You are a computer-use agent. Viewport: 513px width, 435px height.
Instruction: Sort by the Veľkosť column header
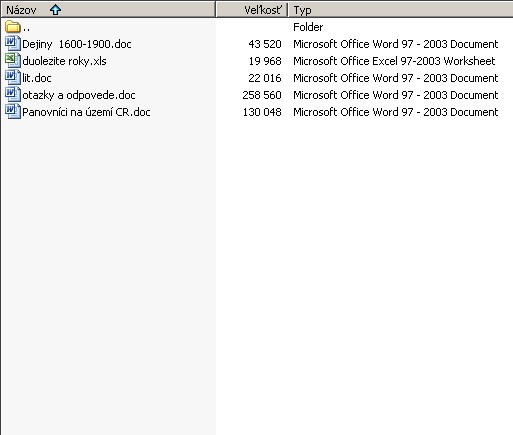point(252,10)
